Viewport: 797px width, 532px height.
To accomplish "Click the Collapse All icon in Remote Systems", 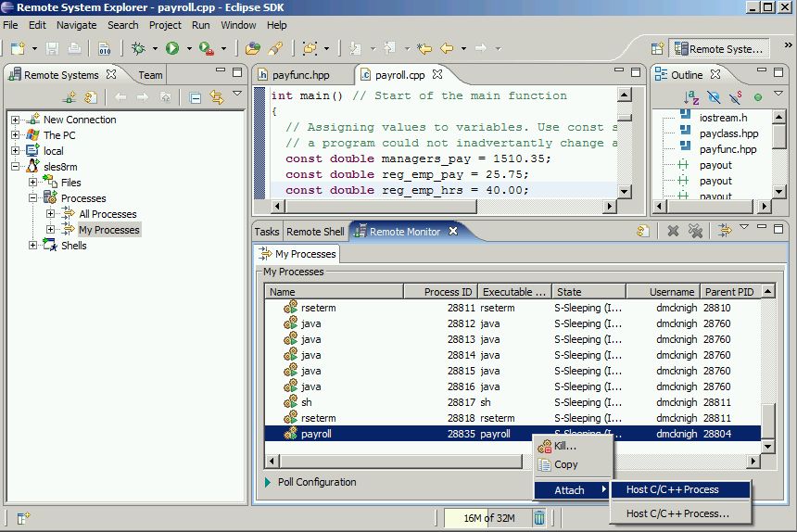I will click(195, 97).
